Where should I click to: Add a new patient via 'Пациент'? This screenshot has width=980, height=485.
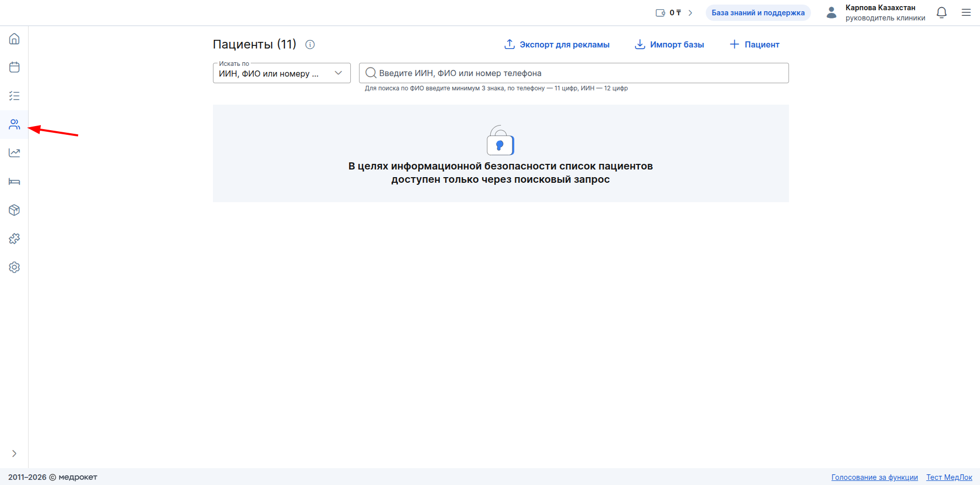(x=754, y=44)
